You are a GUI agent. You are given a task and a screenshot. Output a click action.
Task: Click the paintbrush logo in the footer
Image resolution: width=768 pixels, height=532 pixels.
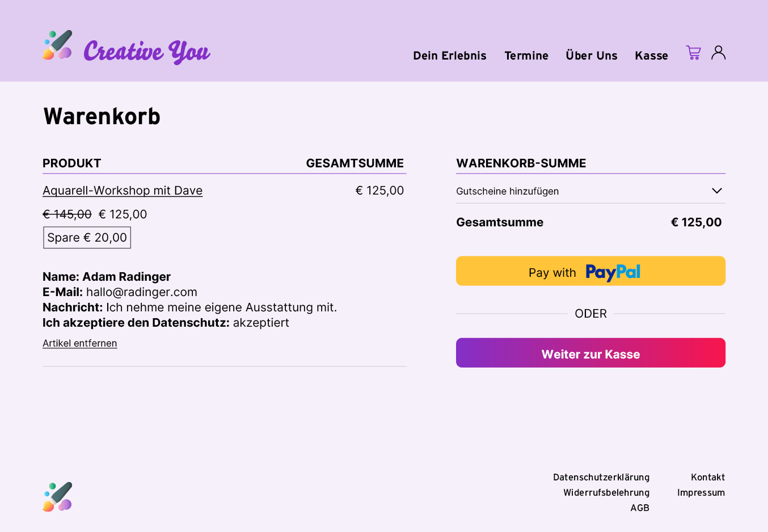pos(57,497)
